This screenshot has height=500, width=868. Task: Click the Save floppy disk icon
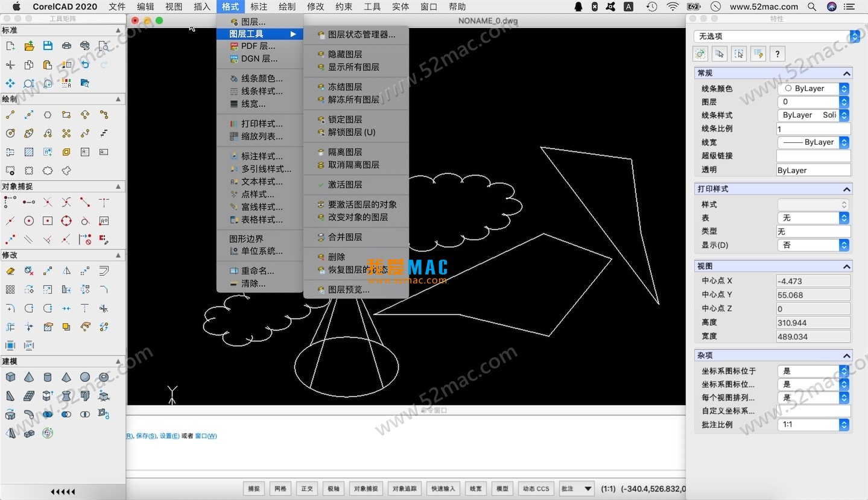(x=48, y=46)
